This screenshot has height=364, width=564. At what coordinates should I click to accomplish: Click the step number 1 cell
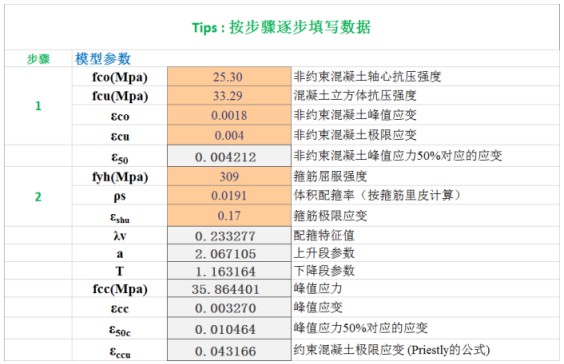pos(38,106)
